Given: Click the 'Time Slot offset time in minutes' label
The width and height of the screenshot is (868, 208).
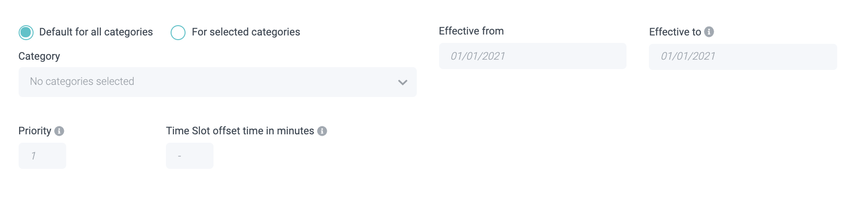Looking at the screenshot, I should click(240, 131).
